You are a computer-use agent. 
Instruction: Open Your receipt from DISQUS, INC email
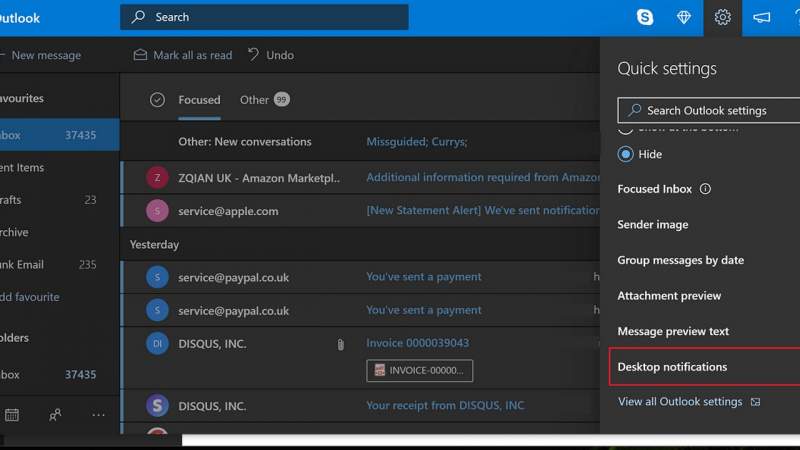point(360,406)
